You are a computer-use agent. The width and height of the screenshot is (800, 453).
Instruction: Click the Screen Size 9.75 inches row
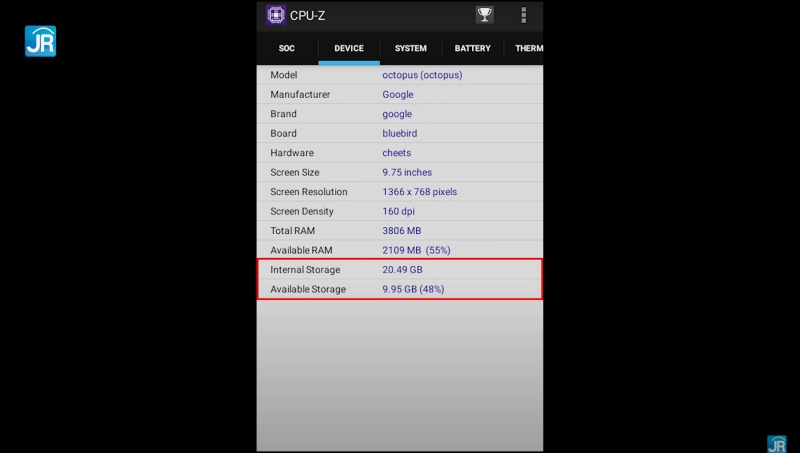tap(399, 173)
